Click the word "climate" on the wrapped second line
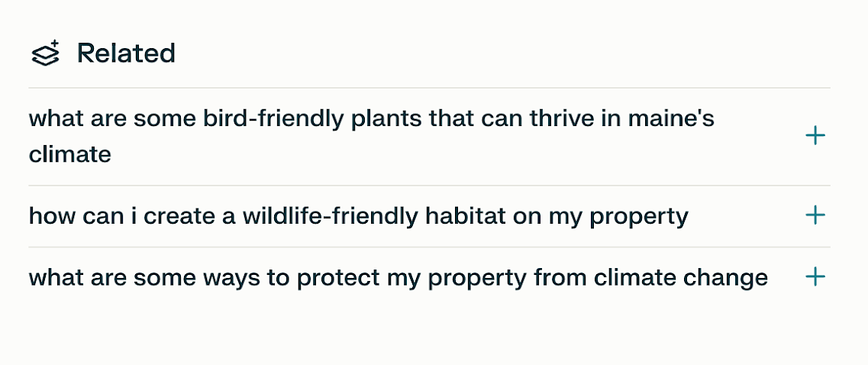 click(70, 155)
